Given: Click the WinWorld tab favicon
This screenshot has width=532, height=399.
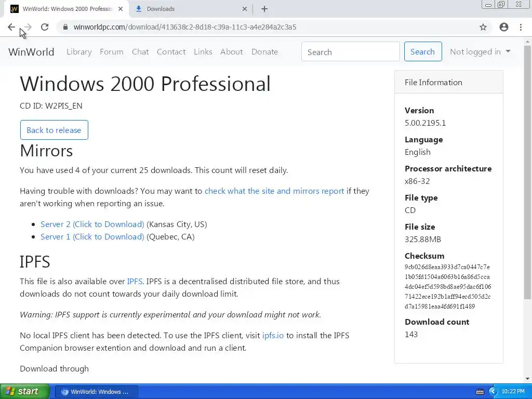Looking at the screenshot, I should tap(14, 9).
